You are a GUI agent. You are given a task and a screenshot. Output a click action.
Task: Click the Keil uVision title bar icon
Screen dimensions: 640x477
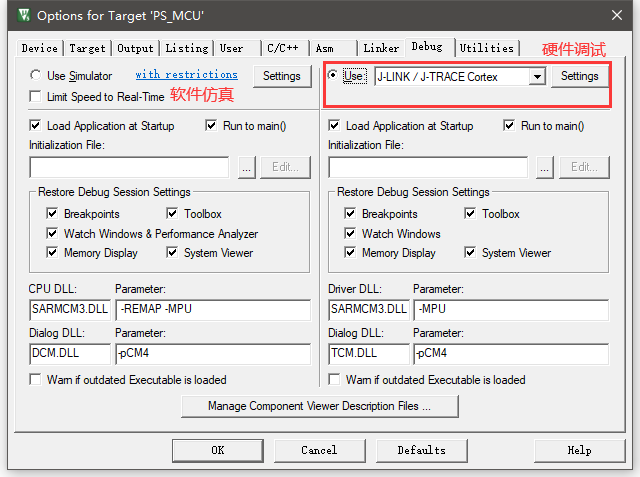[24, 16]
